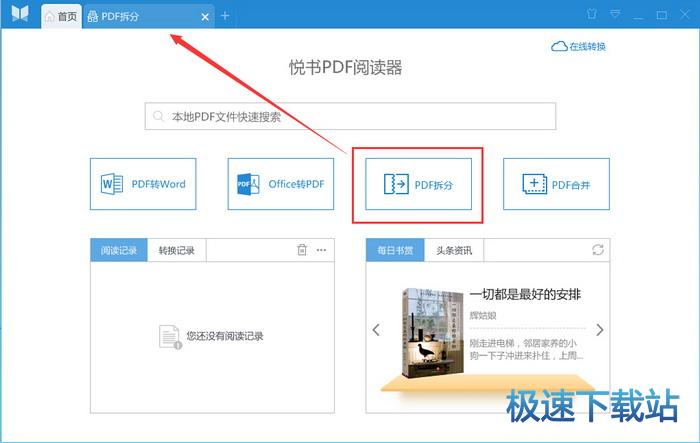Go to next book with right arrow
This screenshot has height=443, width=700.
click(600, 330)
